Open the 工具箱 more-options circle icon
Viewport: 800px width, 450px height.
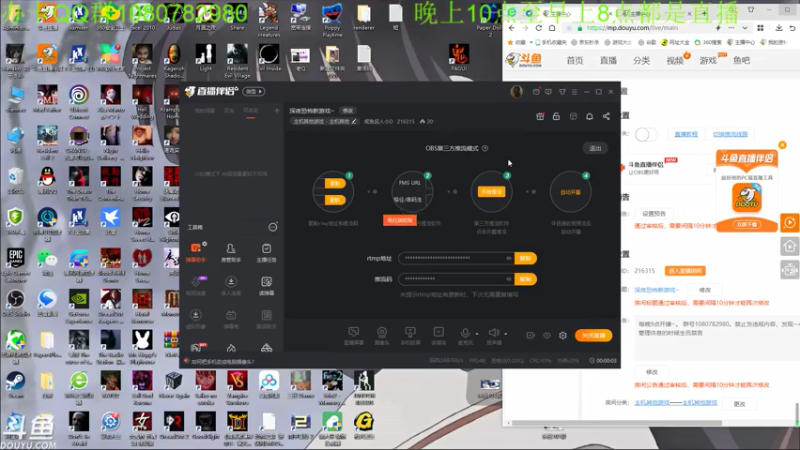(x=273, y=227)
